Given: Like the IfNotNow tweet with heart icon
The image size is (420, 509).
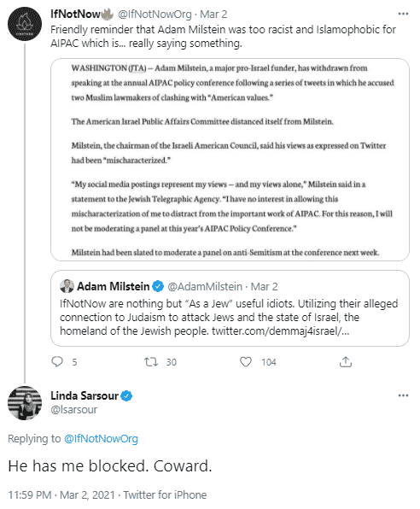Looking at the screenshot, I should pyautogui.click(x=246, y=361).
